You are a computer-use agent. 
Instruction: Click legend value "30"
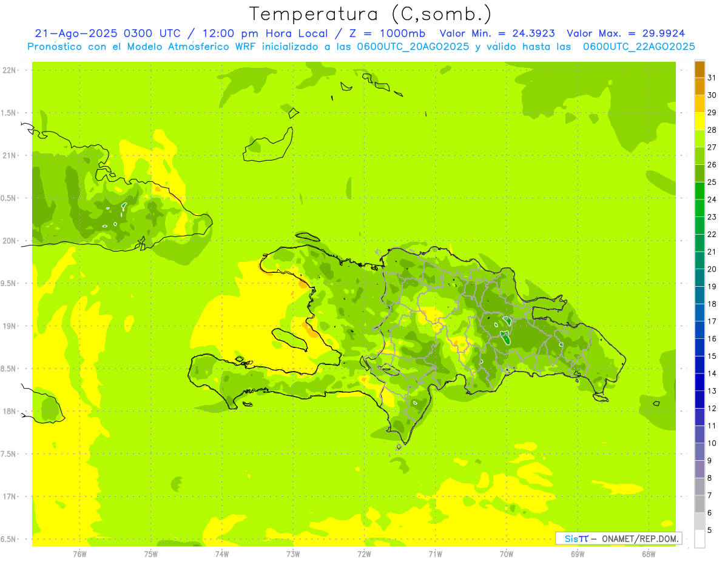[712, 95]
